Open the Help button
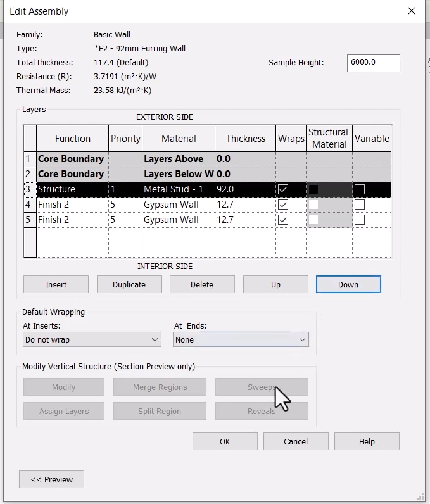 [x=367, y=442]
